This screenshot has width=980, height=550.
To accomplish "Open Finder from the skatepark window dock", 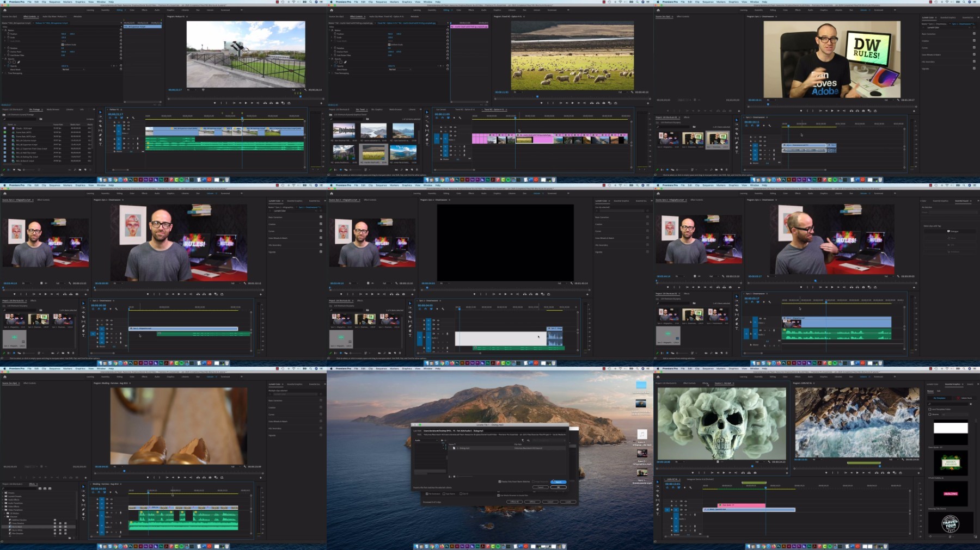I will [100, 180].
